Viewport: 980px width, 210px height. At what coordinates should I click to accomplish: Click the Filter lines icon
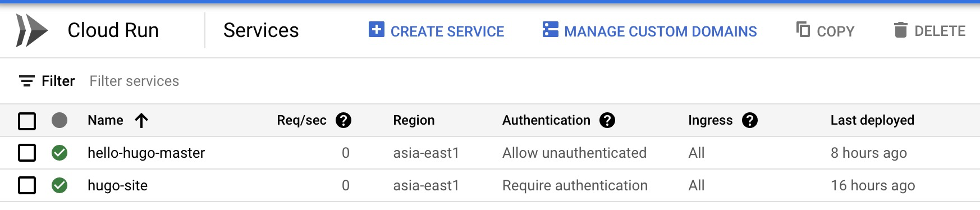26,81
